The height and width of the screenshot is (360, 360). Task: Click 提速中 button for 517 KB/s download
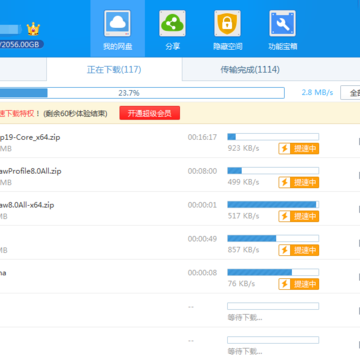(299, 216)
